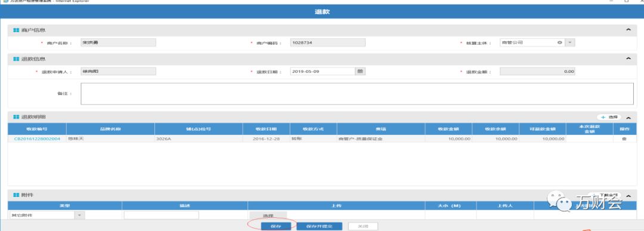Collapse the 退款明细 section
This screenshot has height=231, width=644.
[x=628, y=118]
